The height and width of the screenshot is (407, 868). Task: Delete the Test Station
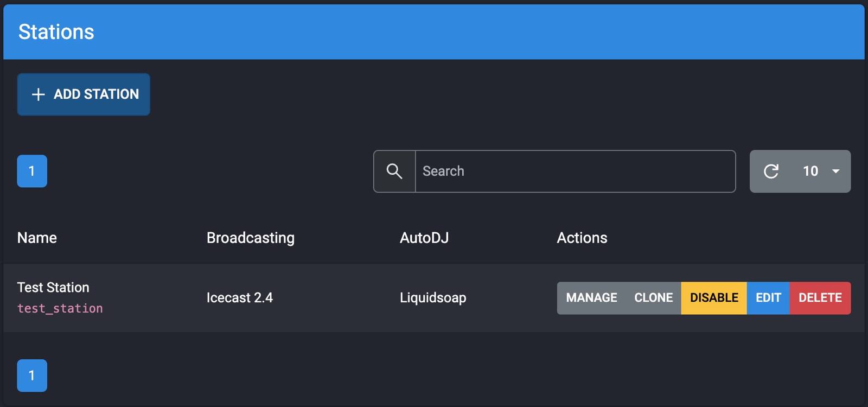click(820, 298)
